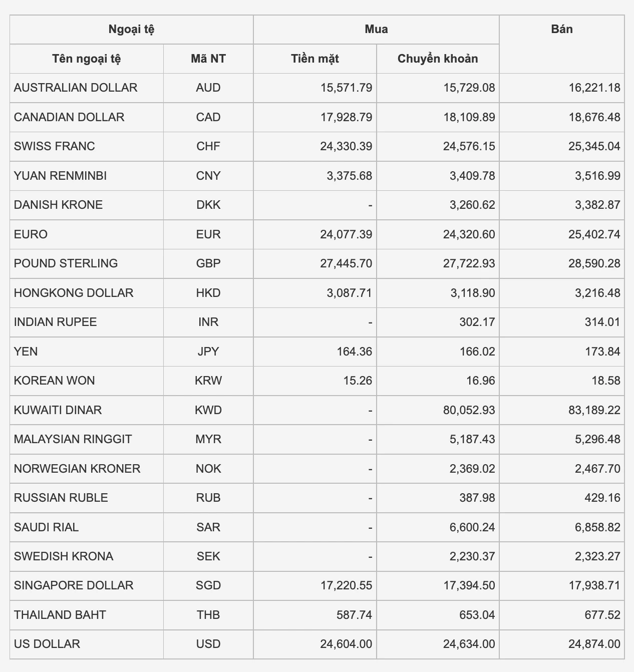
Task: Select the SINGAPORE DOLLAR row name
Action: 74,585
